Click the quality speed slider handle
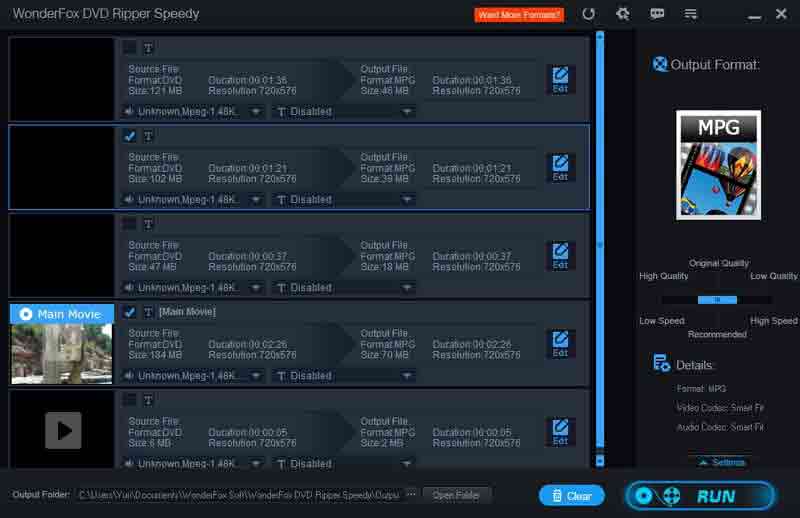800x518 pixels. [717, 300]
